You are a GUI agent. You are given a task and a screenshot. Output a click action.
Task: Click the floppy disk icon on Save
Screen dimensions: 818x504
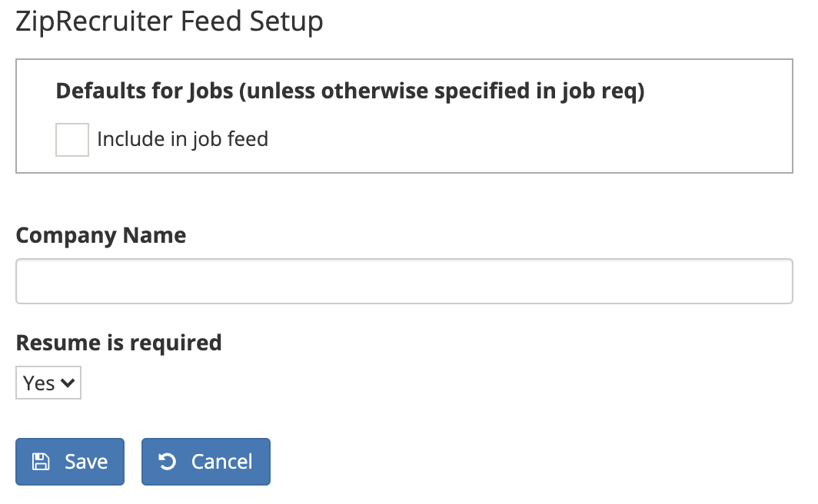(x=41, y=462)
